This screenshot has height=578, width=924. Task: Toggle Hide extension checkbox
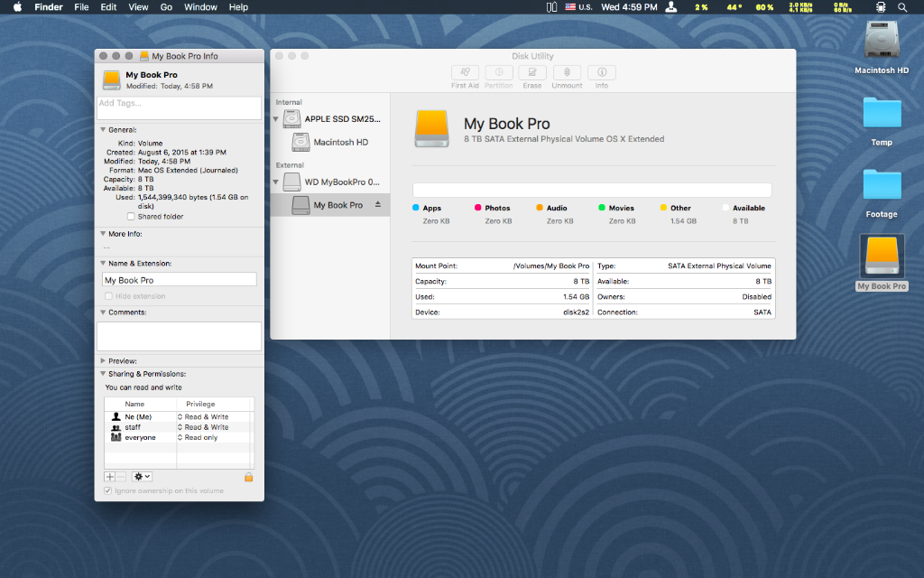click(108, 296)
